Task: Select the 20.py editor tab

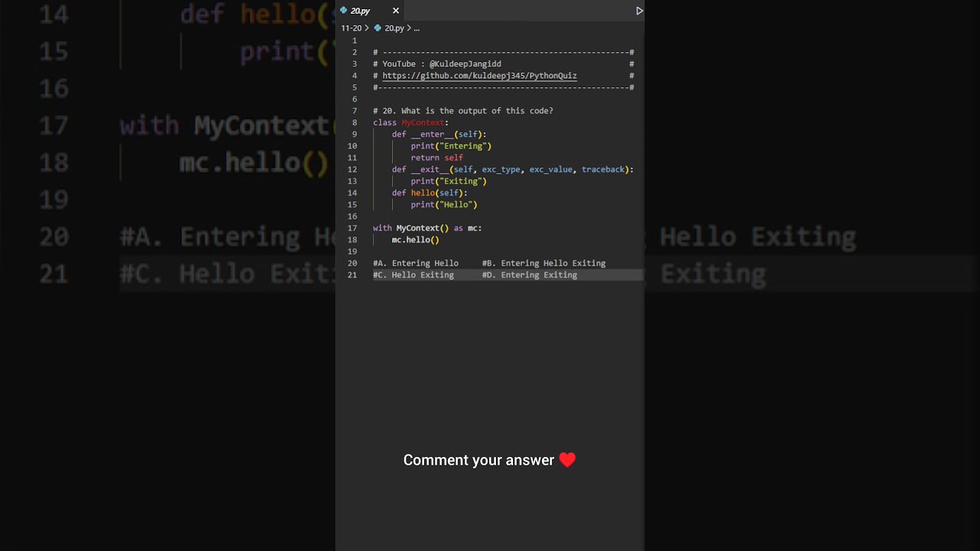Action: point(369,11)
